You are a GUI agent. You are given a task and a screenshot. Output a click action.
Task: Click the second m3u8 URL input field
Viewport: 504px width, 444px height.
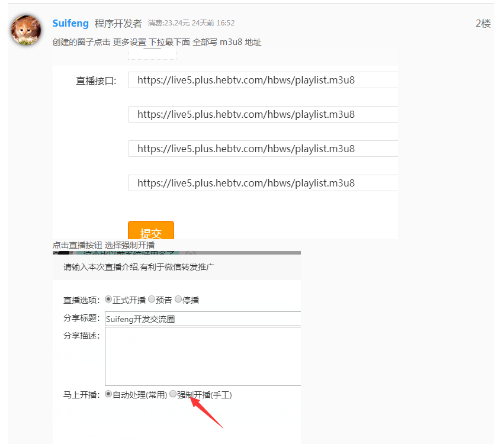pyautogui.click(x=262, y=114)
